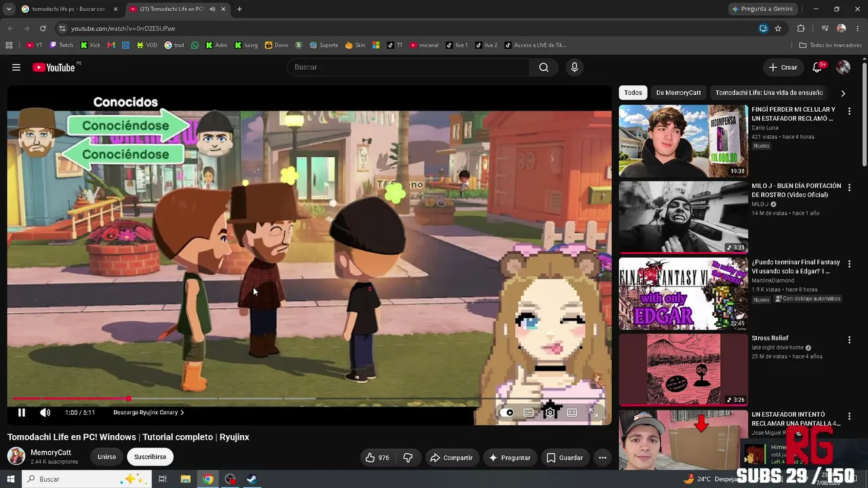This screenshot has height=488, width=868.
Task: Click the Unirse membership button
Action: 106,457
